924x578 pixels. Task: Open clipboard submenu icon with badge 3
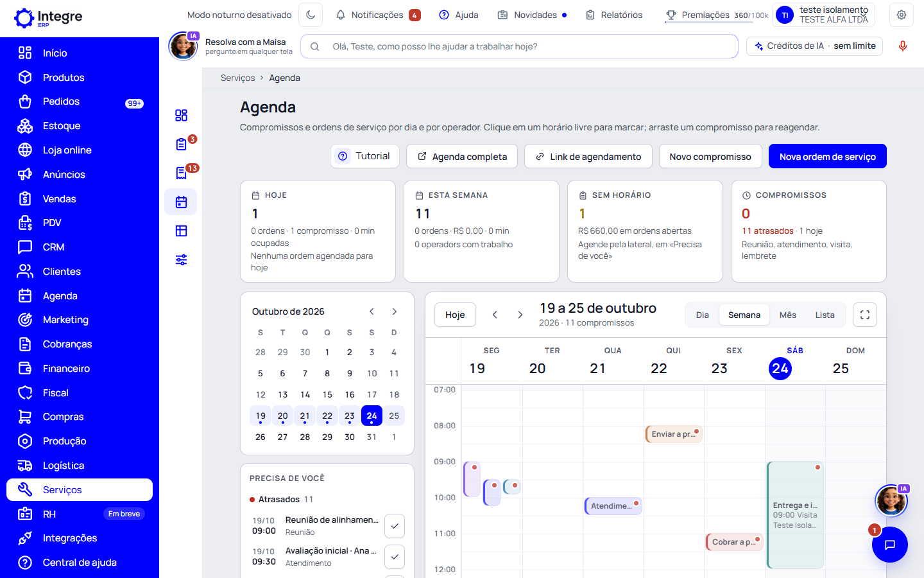coord(182,144)
